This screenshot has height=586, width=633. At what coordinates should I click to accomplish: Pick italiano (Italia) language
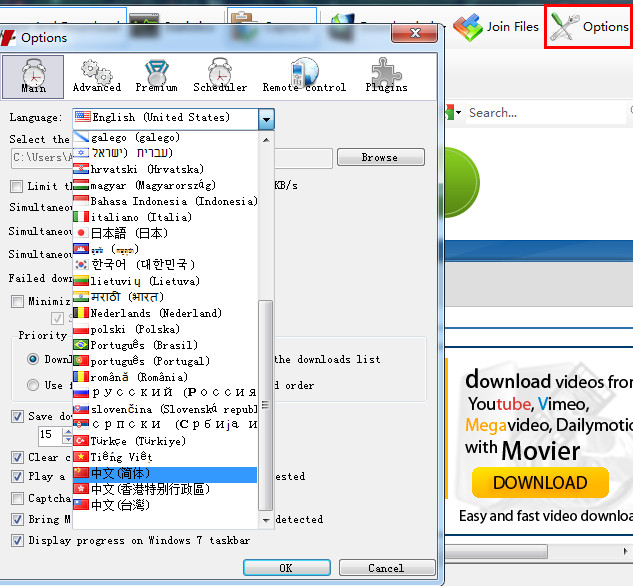coord(165,217)
